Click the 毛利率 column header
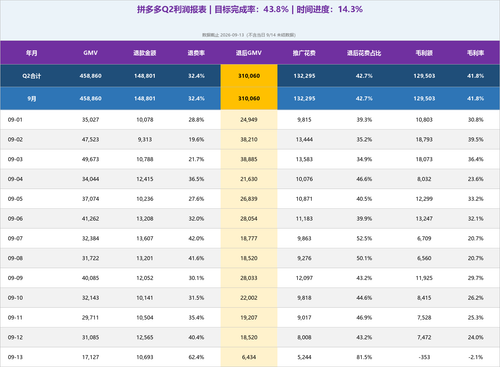Screen dimensions: 500x367 pyautogui.click(x=475, y=53)
